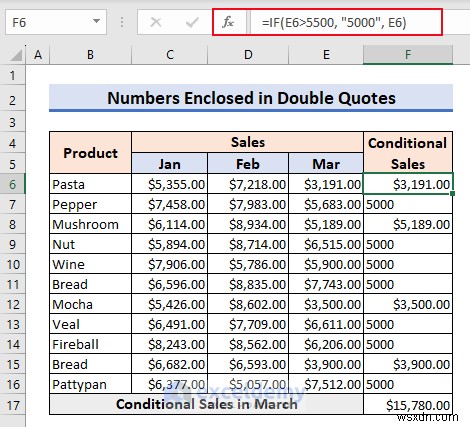Select the 'Nut' product cell
The width and height of the screenshot is (470, 427).
90,244
